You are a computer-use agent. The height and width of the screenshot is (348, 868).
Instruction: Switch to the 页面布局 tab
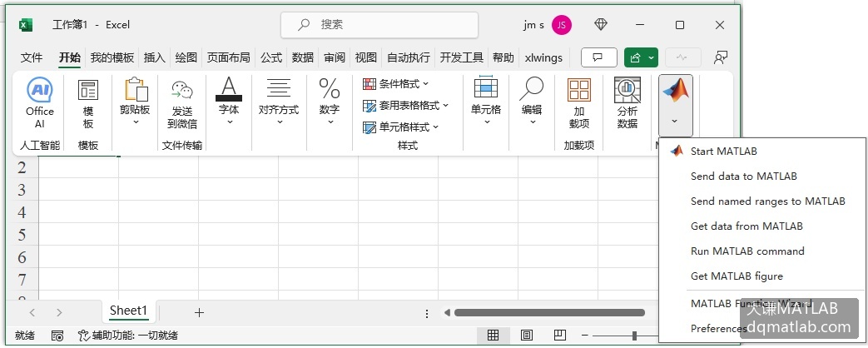pyautogui.click(x=228, y=57)
